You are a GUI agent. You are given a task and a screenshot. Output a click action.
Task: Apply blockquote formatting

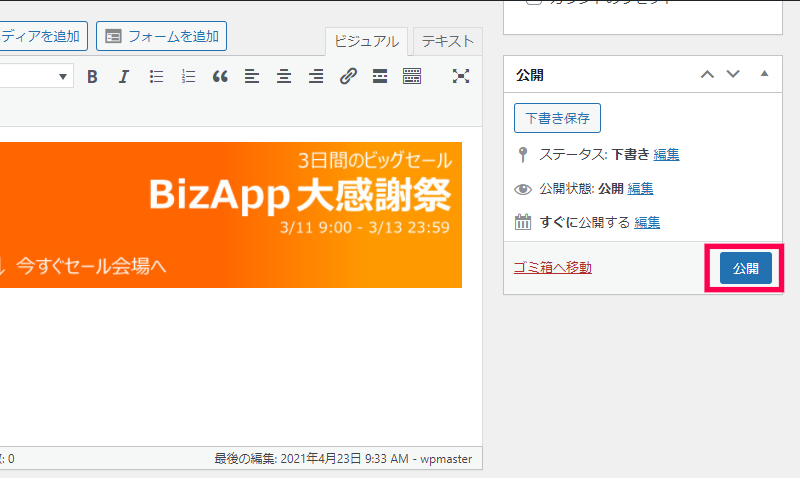[x=220, y=77]
